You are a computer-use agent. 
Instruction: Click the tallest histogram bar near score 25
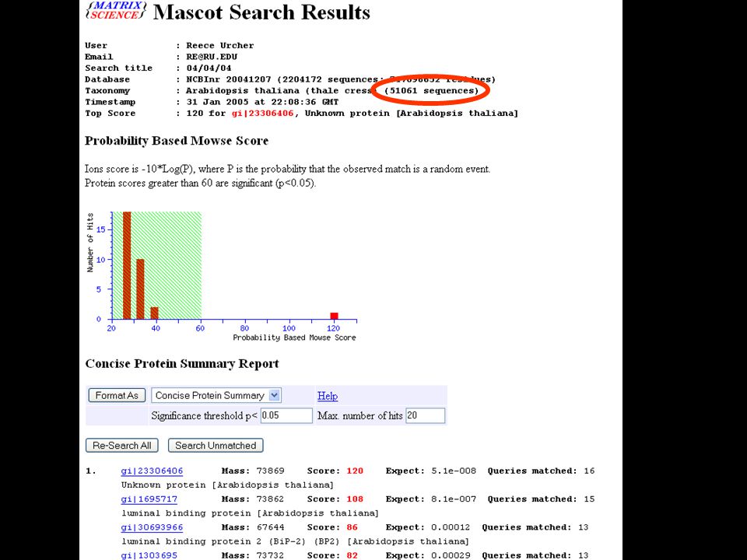pyautogui.click(x=127, y=265)
